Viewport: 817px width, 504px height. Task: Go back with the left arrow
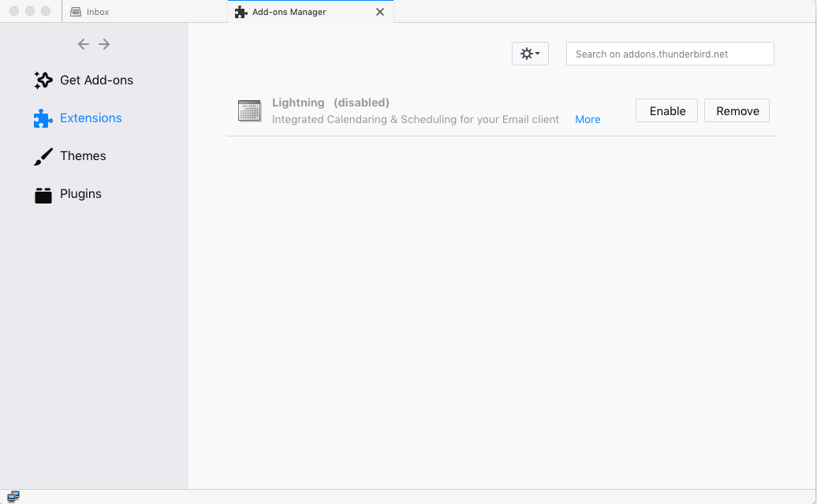(84, 44)
